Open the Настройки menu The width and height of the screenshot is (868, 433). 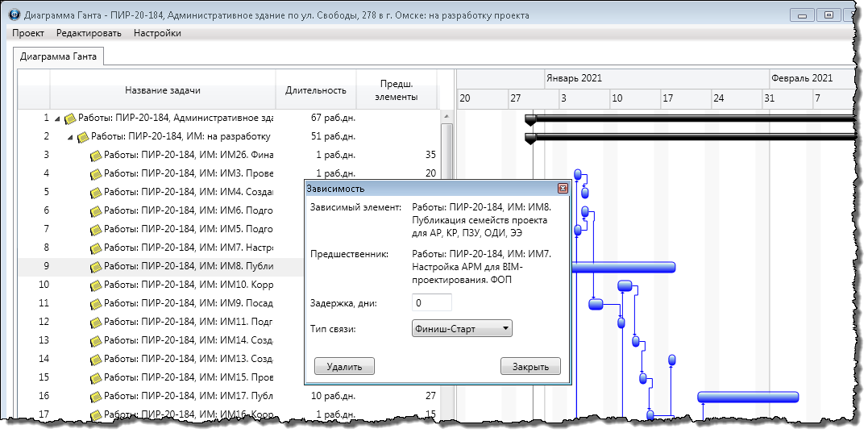click(157, 33)
